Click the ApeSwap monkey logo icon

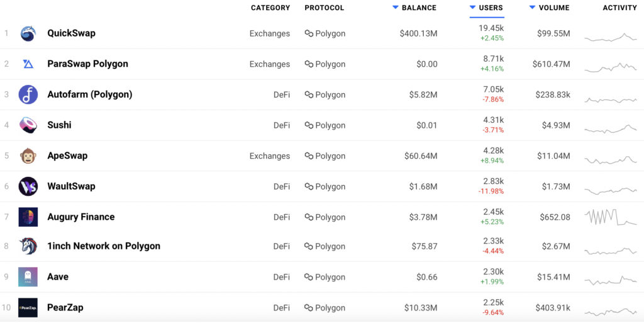[x=28, y=156]
